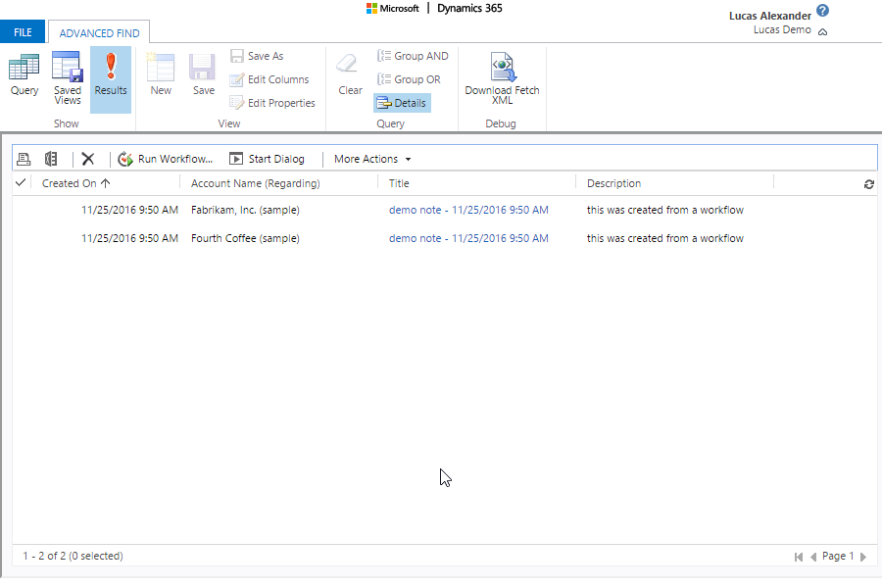Select the ADVANCED FIND tab

(x=99, y=32)
